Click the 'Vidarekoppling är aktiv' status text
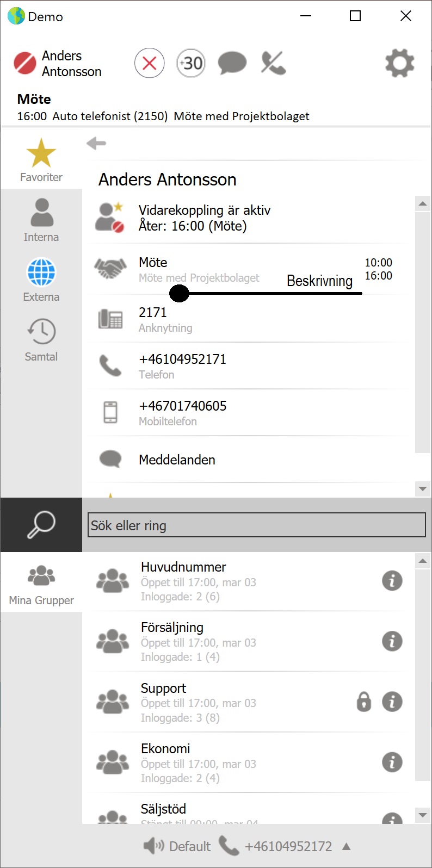 click(x=205, y=210)
